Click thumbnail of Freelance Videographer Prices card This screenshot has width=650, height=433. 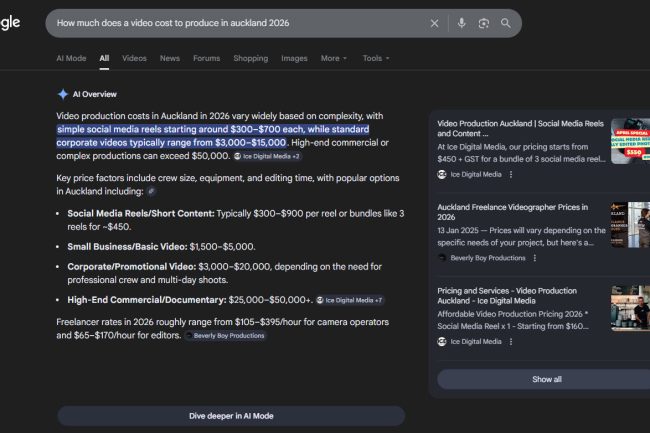630,225
